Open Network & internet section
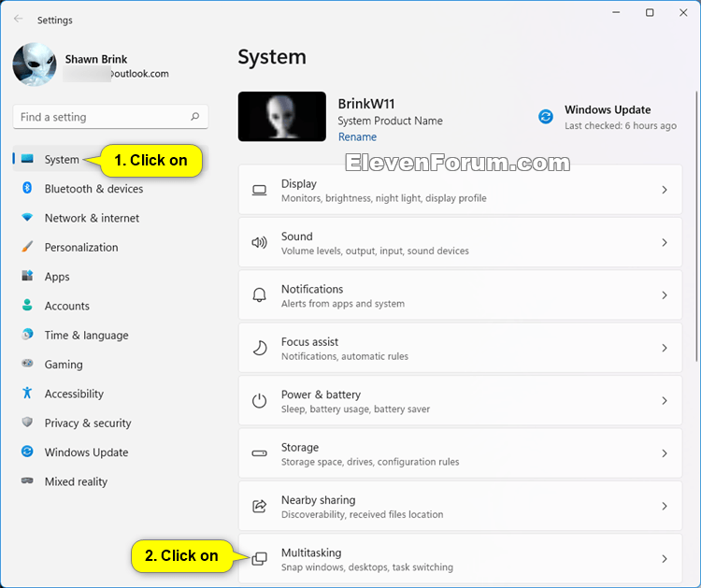 tap(110, 218)
